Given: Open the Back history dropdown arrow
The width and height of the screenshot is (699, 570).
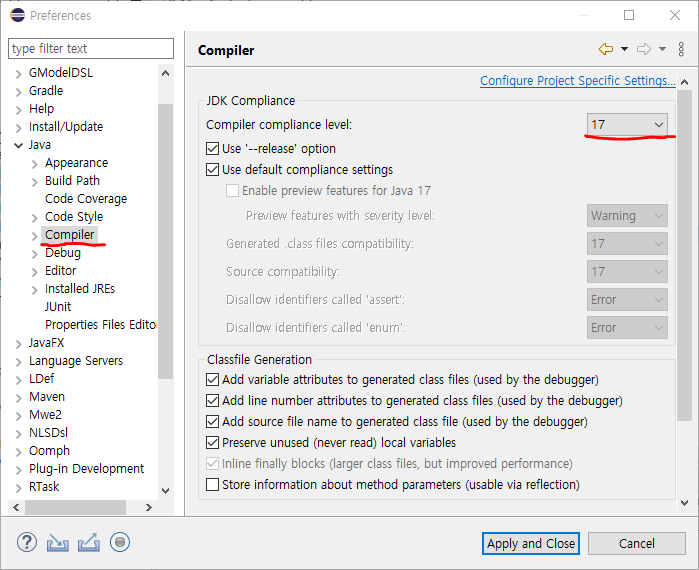Looking at the screenshot, I should tap(624, 49).
